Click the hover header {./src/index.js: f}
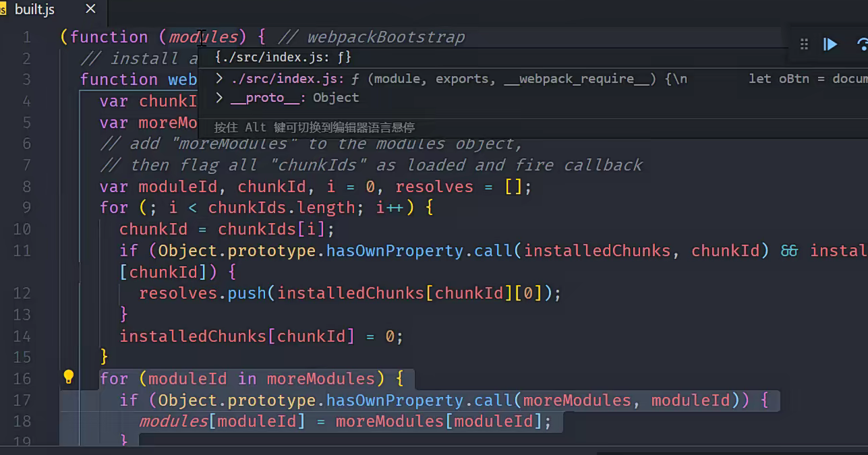This screenshot has height=455, width=868. (x=283, y=57)
